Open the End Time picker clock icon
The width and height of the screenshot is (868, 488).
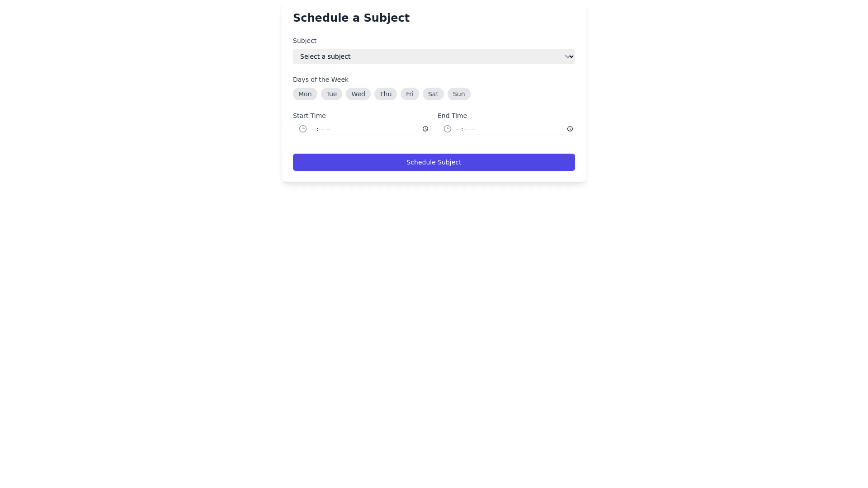tap(570, 129)
